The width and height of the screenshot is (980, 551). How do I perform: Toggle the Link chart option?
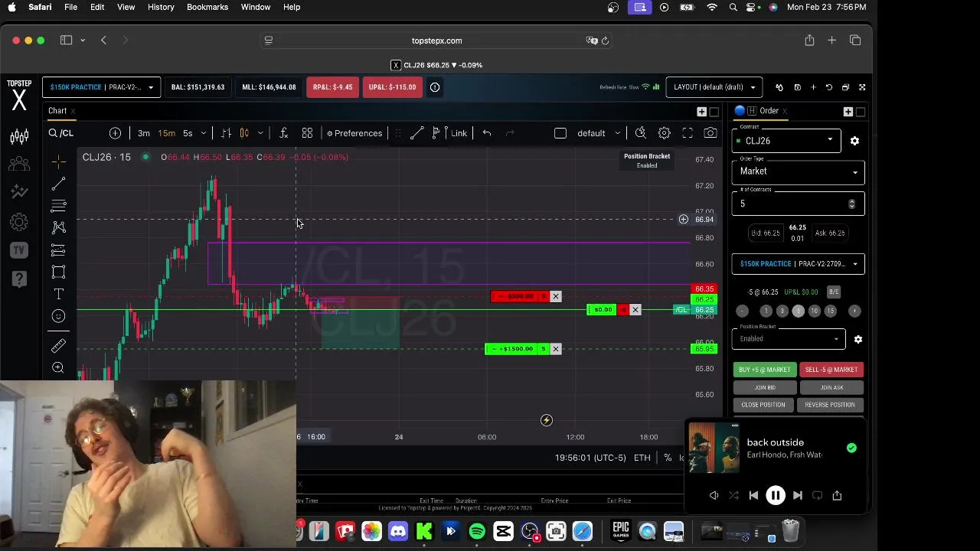pos(459,133)
